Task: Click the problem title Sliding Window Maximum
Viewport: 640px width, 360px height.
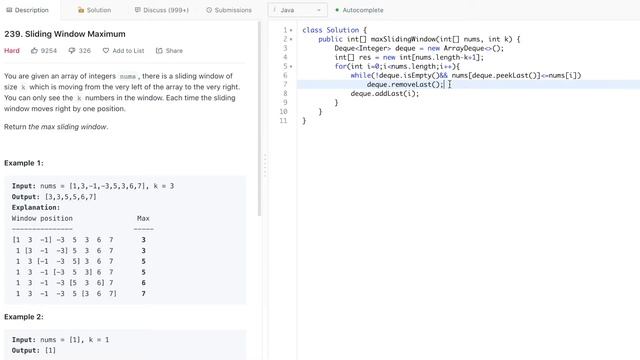Action: [75, 34]
